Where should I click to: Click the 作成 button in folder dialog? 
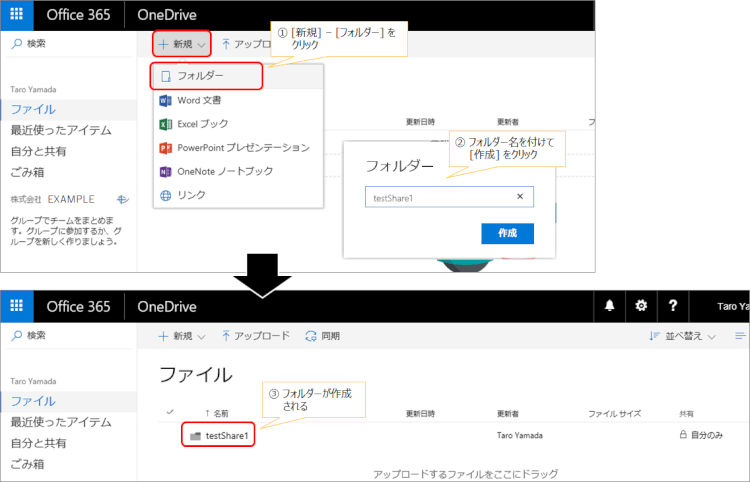coord(507,233)
